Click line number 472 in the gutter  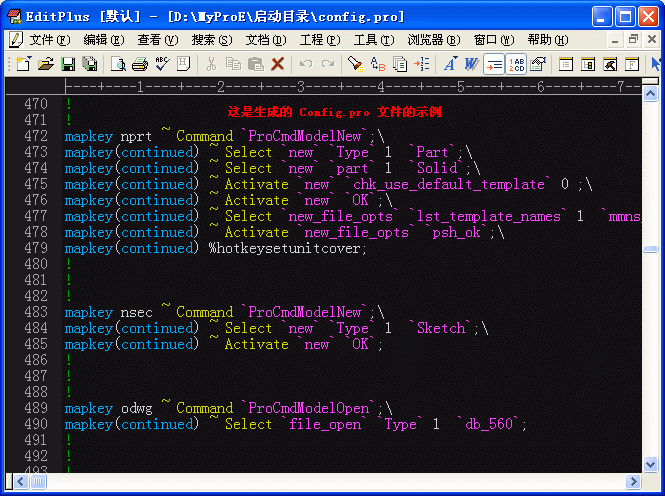[x=36, y=136]
